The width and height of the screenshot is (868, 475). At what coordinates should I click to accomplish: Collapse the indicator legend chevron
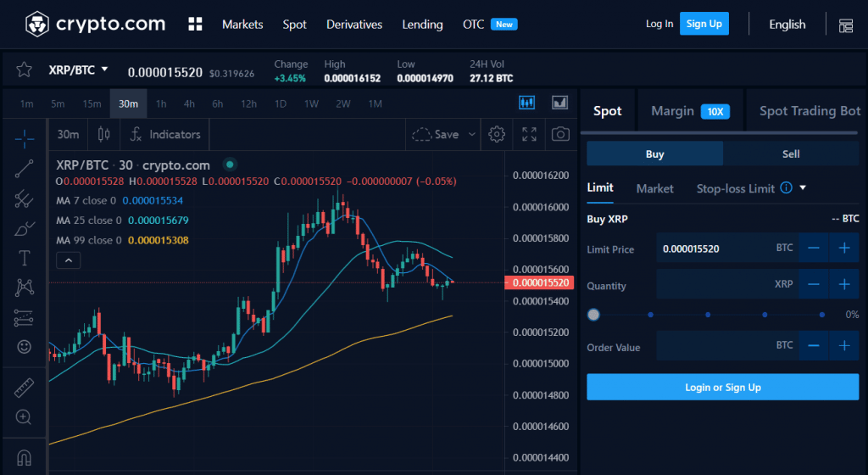69,260
